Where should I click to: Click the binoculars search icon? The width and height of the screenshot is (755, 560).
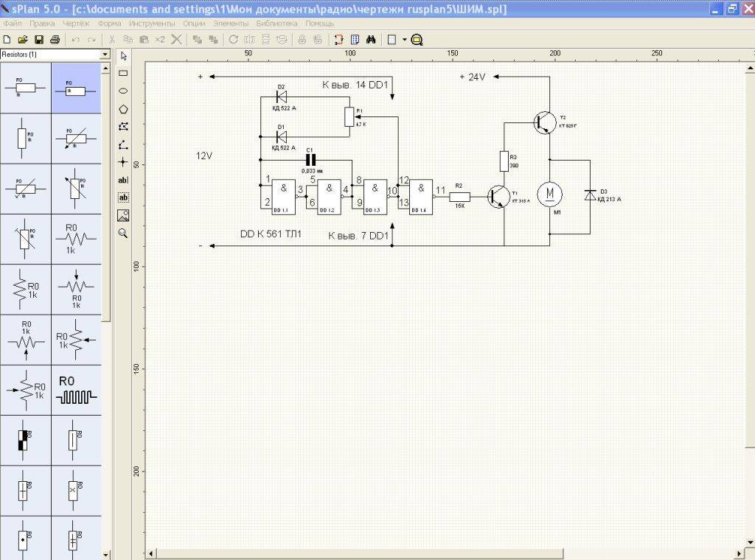click(x=372, y=39)
